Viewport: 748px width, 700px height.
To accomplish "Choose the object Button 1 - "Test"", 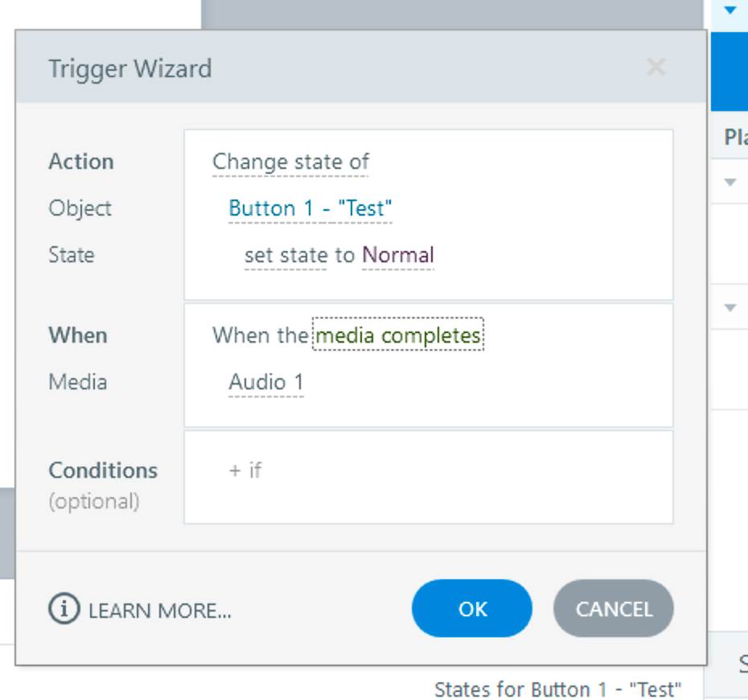I will 310,208.
